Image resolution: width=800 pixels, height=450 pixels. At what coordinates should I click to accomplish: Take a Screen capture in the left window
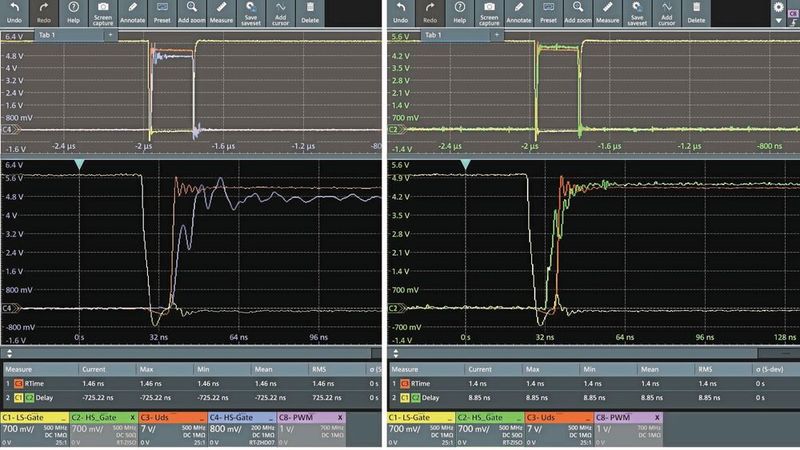click(x=103, y=13)
